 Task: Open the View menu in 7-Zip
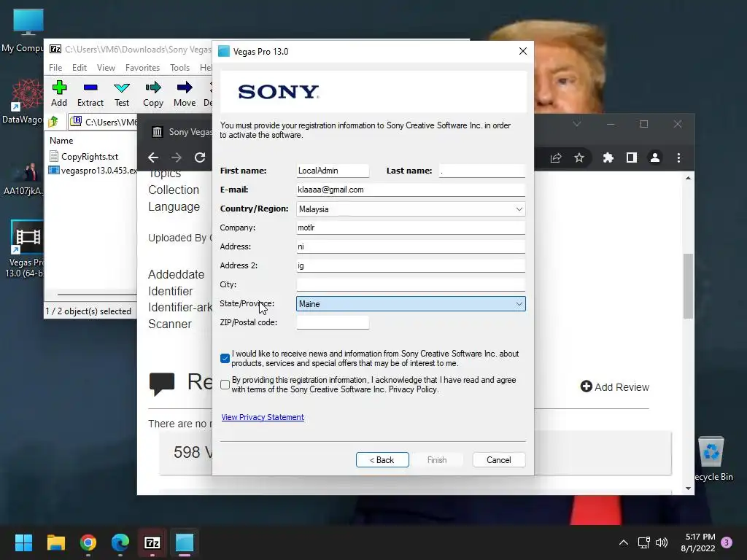point(106,68)
